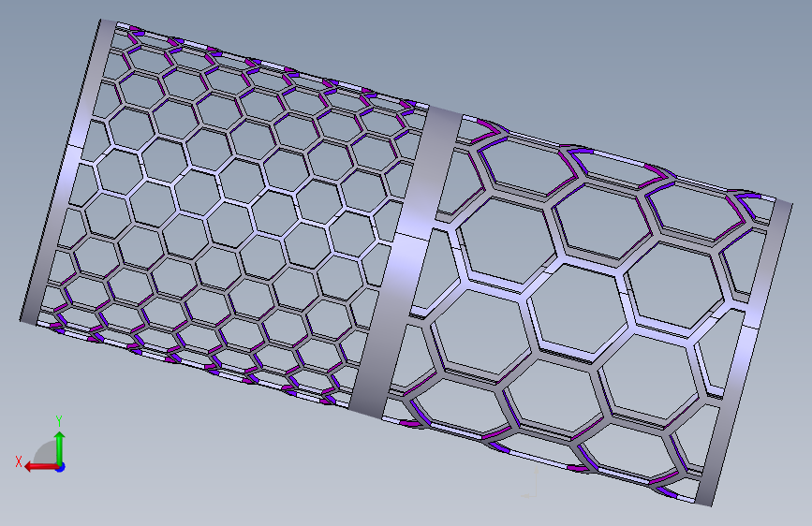Select the right end ring band of the model
The width and height of the screenshot is (812, 526).
coord(745,352)
